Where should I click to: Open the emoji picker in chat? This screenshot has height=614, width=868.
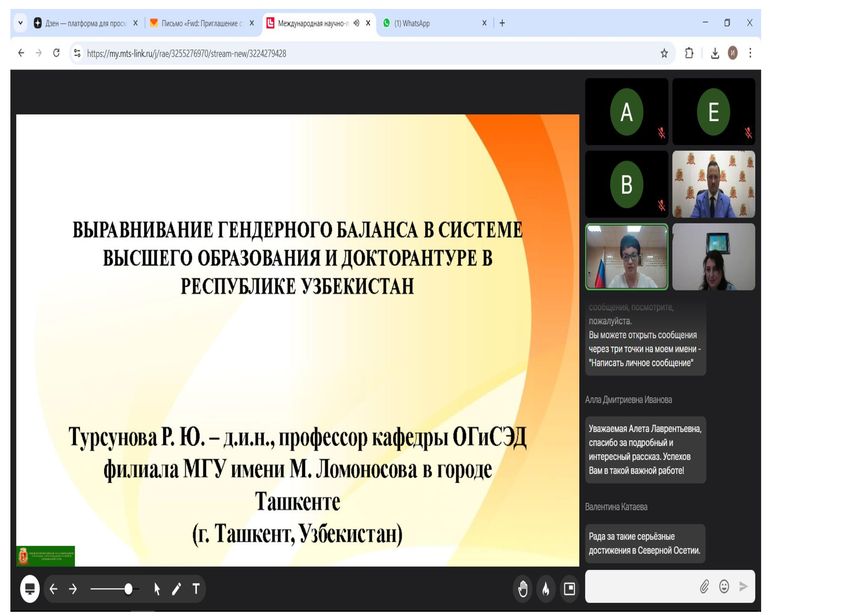click(724, 587)
